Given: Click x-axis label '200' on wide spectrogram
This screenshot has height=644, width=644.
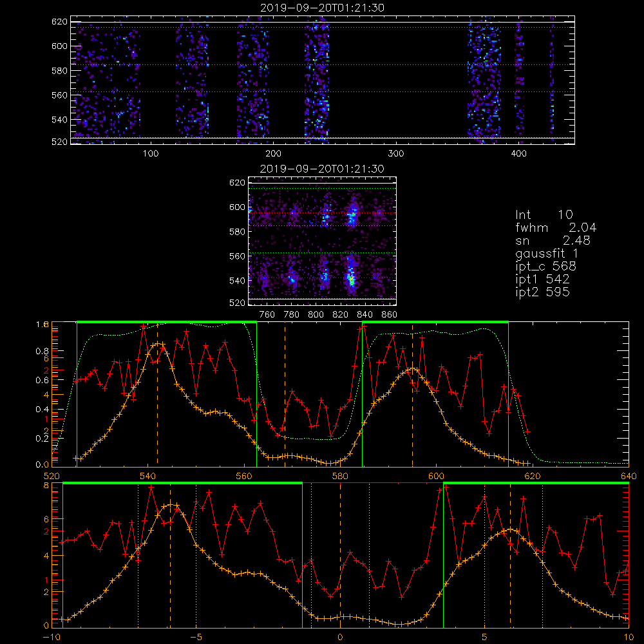Looking at the screenshot, I should (273, 154).
